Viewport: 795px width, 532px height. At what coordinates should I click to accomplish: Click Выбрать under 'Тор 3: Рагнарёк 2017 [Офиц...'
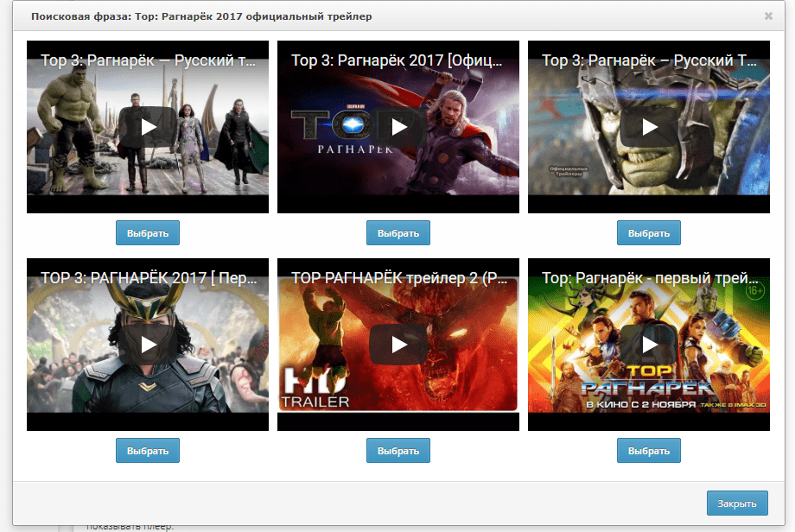pyautogui.click(x=398, y=233)
